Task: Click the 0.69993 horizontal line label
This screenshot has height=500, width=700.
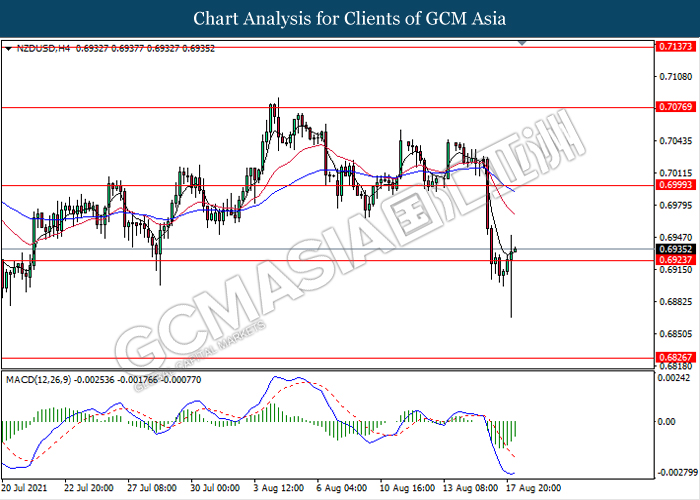Action: [x=676, y=185]
